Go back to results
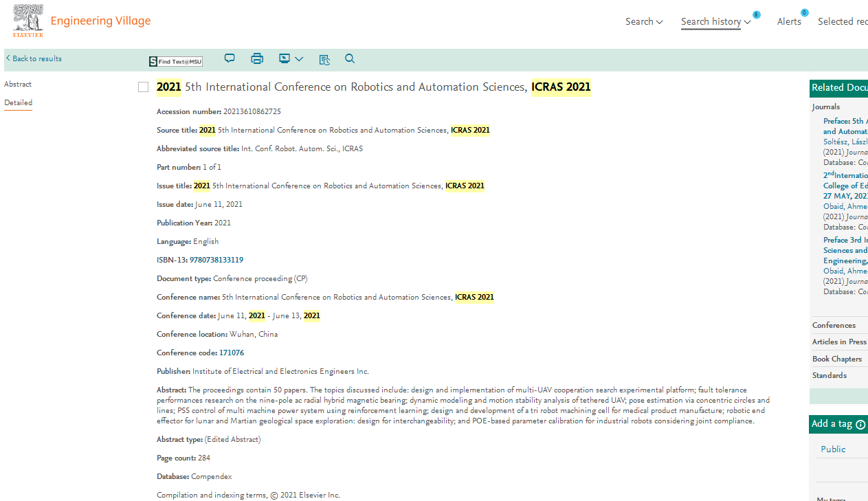This screenshot has width=868, height=501. 34,58
